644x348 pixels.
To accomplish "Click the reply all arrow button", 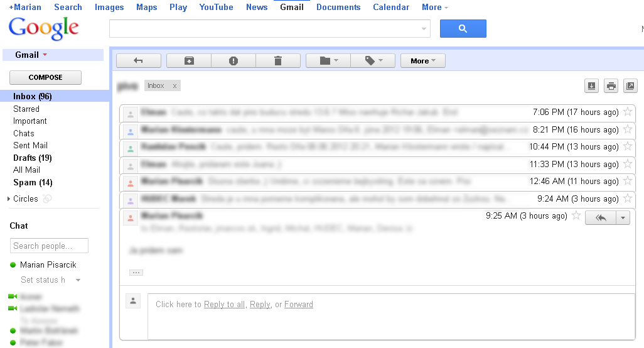I will [601, 218].
